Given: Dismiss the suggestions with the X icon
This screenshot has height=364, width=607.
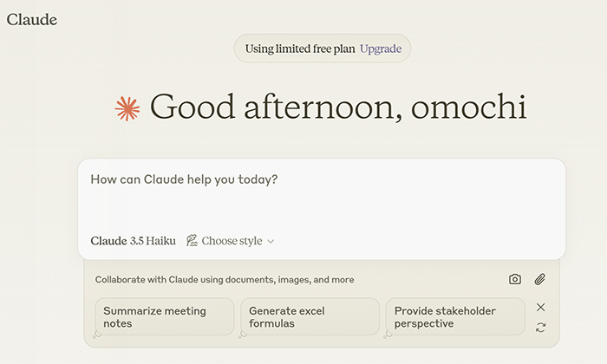Looking at the screenshot, I should pyautogui.click(x=541, y=307).
